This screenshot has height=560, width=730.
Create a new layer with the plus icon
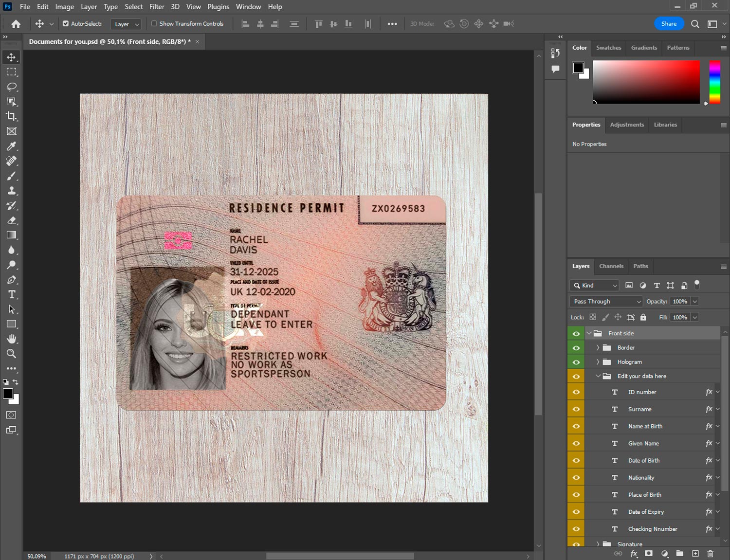click(695, 554)
